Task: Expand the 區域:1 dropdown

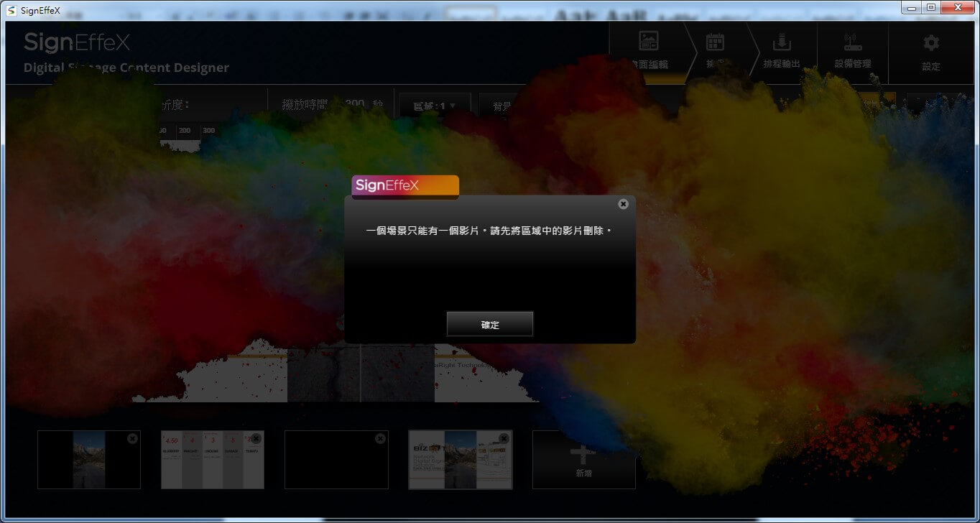Action: [435, 106]
